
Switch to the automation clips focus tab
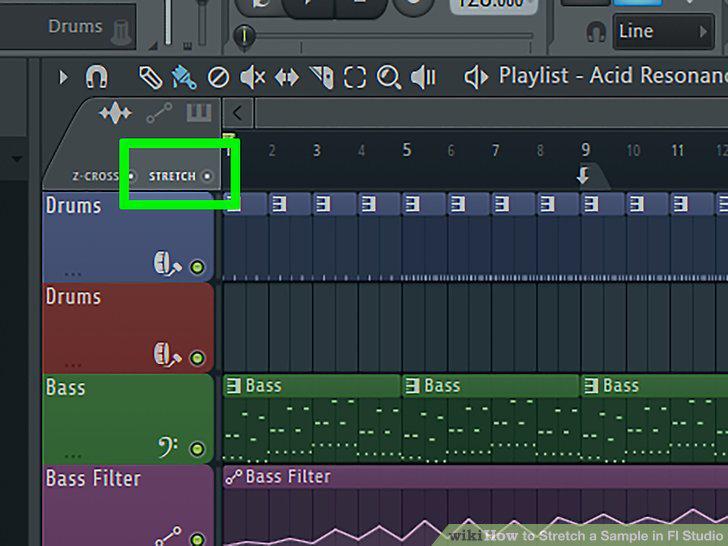(x=159, y=113)
